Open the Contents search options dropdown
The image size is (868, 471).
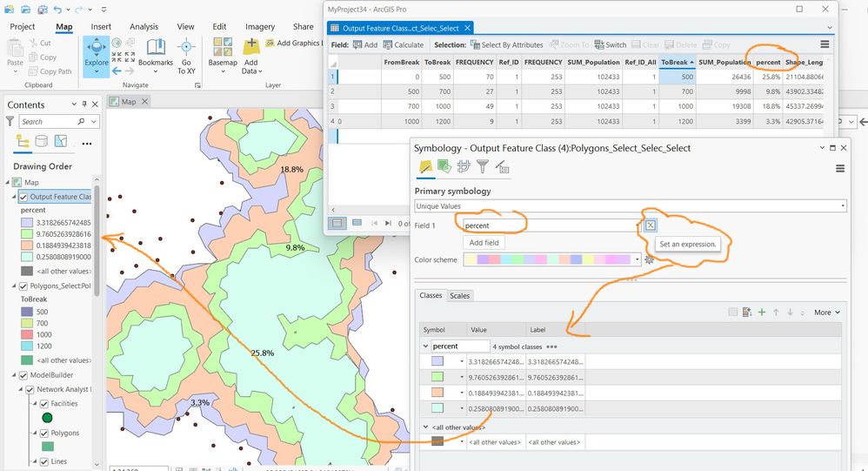[94, 121]
